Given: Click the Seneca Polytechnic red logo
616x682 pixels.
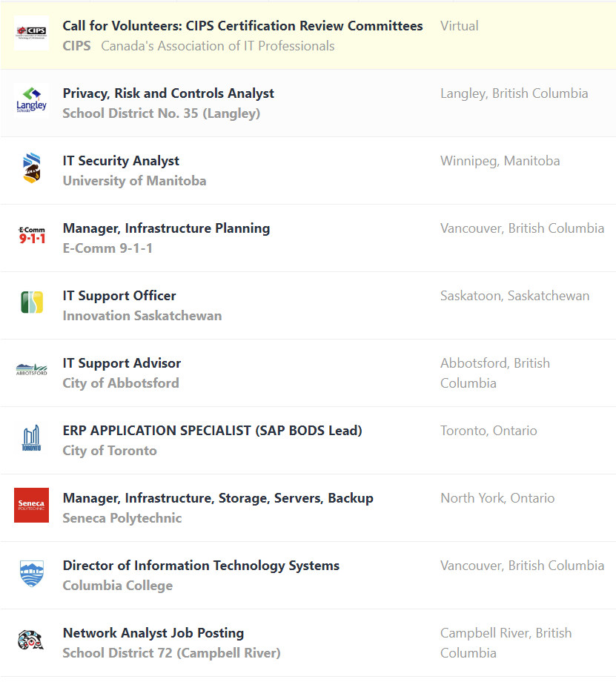Looking at the screenshot, I should coord(31,506).
